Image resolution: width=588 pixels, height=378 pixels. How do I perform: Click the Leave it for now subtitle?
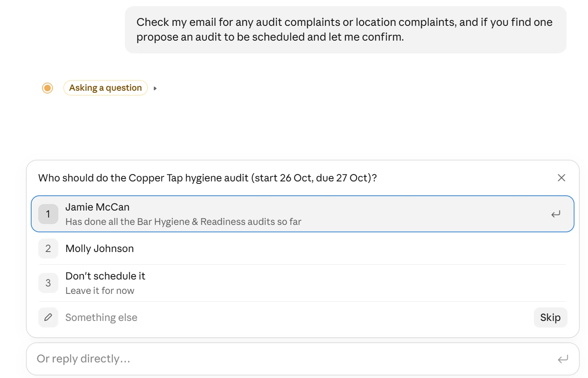tap(100, 291)
